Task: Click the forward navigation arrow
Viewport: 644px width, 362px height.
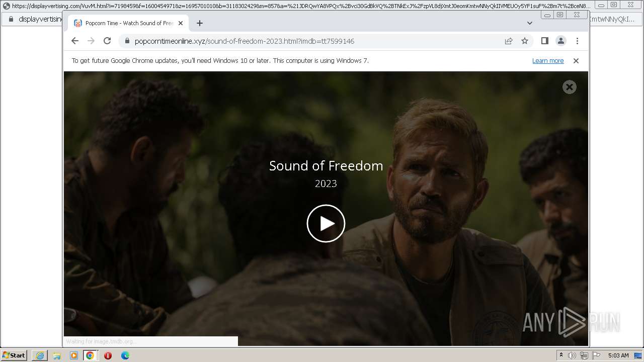Action: point(91,41)
